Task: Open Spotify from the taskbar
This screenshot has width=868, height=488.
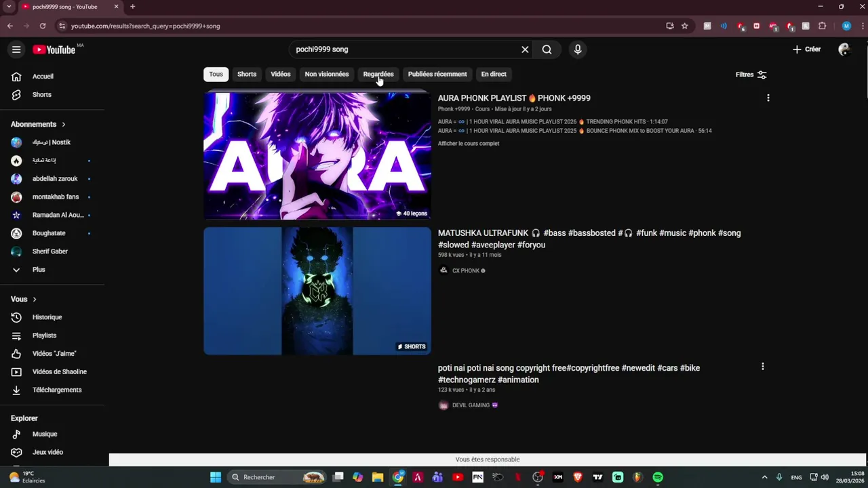Action: pos(658,477)
